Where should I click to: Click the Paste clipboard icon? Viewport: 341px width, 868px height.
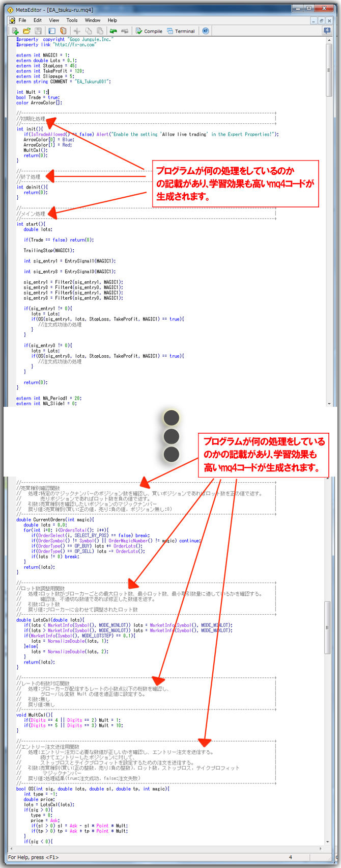[100, 31]
